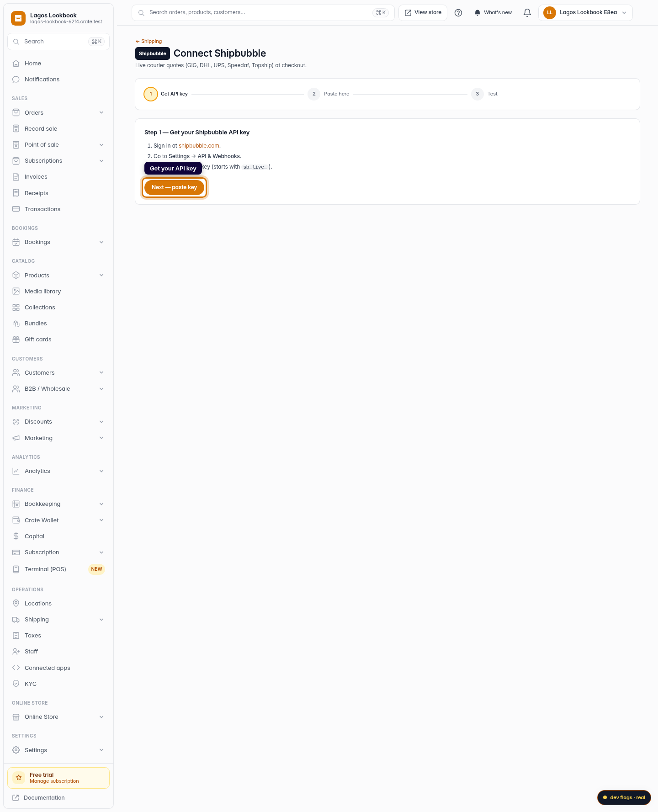Click the sidebar Search field

tap(58, 42)
